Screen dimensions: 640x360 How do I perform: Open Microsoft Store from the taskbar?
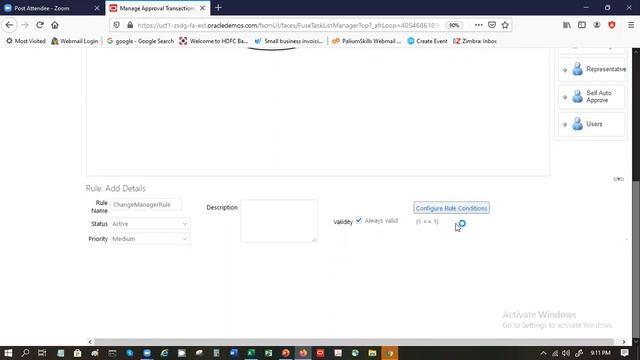tap(78, 353)
